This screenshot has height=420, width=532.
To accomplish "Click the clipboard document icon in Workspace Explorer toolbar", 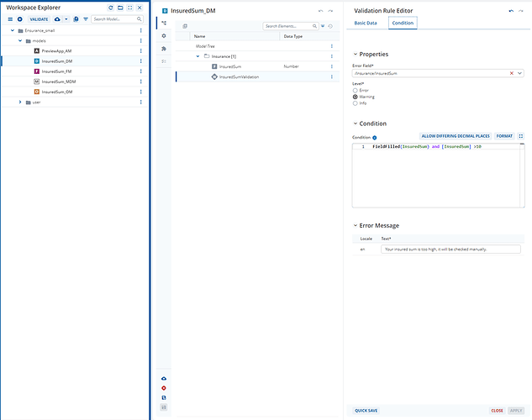I will pos(76,19).
